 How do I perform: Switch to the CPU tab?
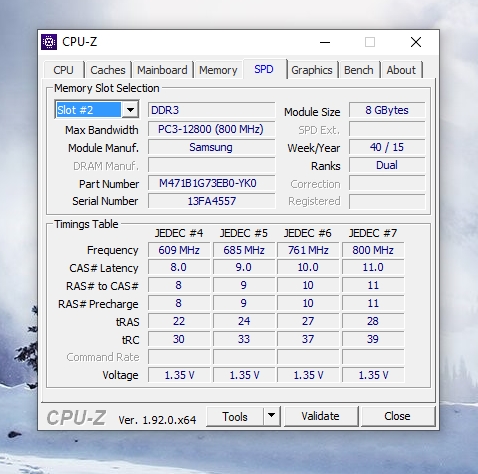point(63,70)
